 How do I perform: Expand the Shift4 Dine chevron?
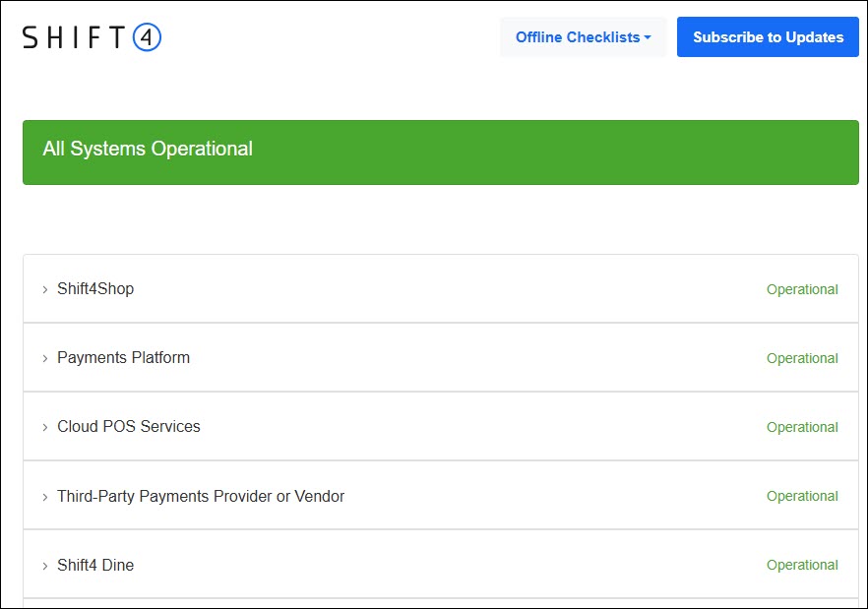click(45, 566)
